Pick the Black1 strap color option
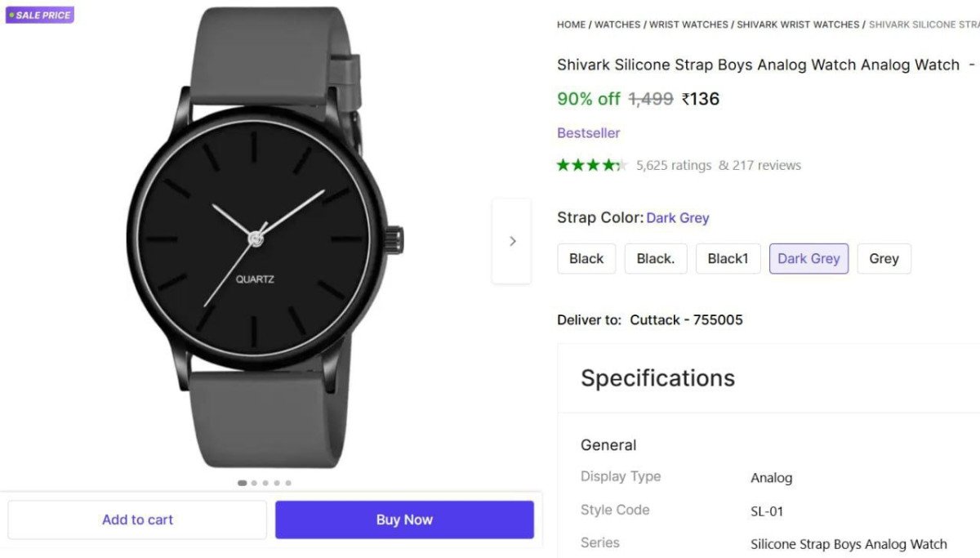This screenshot has height=558, width=980. 728,258
